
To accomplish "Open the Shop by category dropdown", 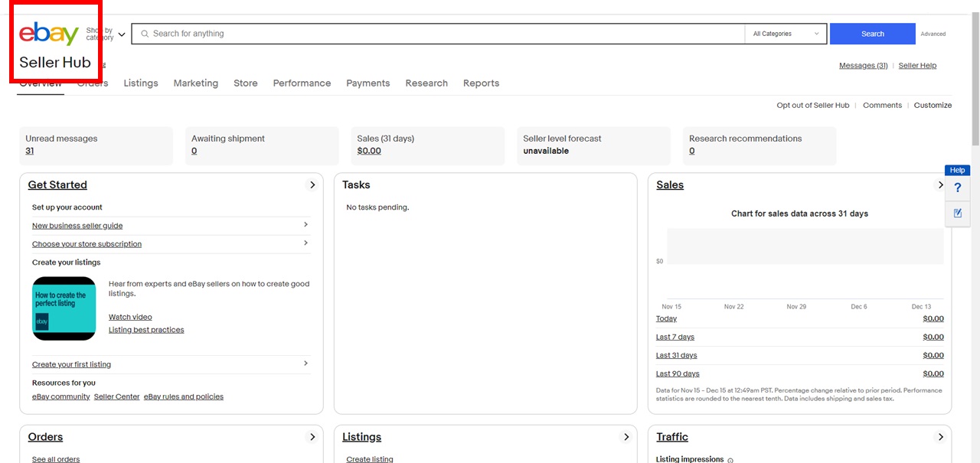I will (x=106, y=34).
